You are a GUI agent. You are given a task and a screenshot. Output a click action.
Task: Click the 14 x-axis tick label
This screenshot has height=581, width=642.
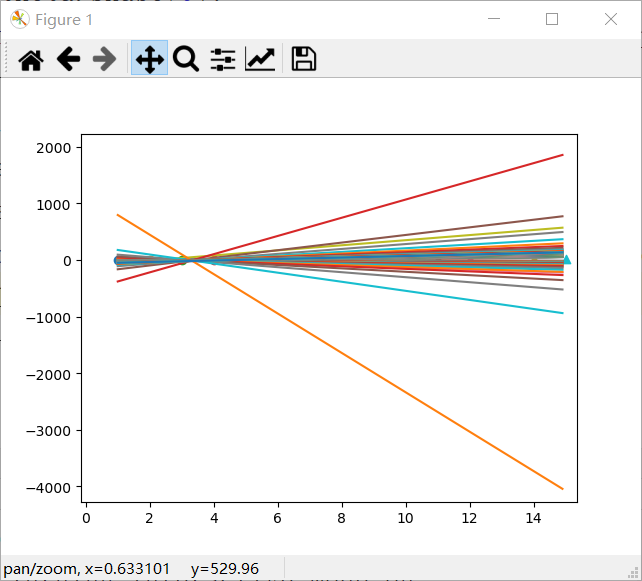[x=533, y=518]
